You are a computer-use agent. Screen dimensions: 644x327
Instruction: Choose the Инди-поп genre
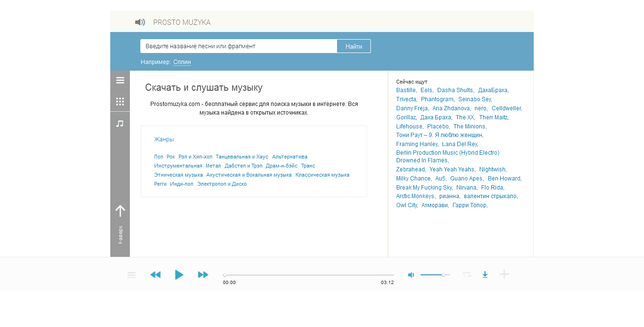[x=182, y=184]
